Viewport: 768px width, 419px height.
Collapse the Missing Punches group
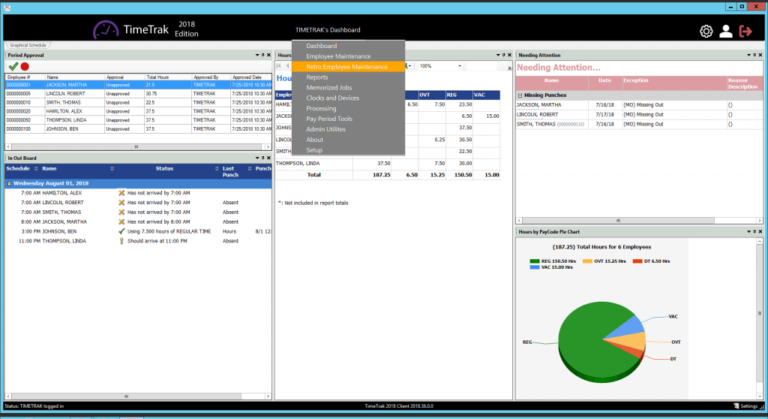519,95
